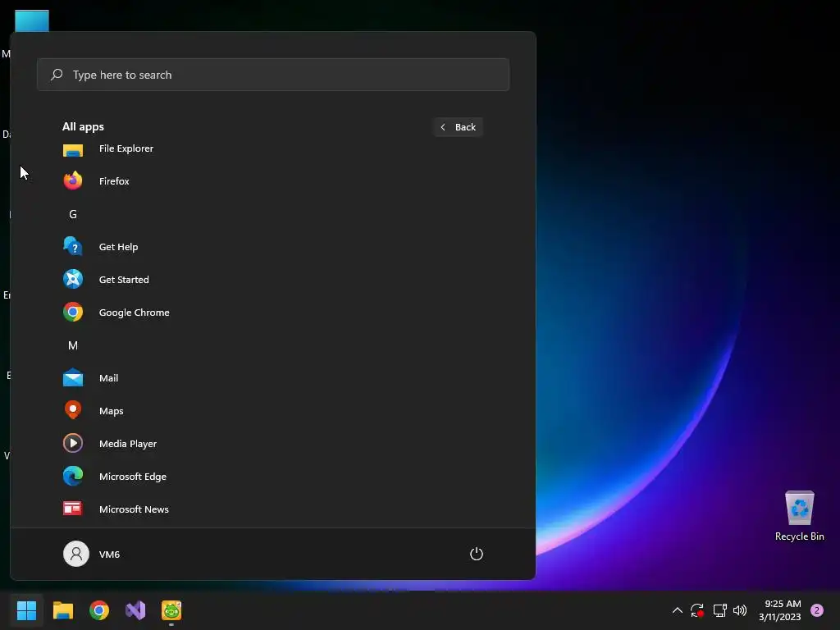
Task: Select the Firefox text label
Action: tap(114, 181)
